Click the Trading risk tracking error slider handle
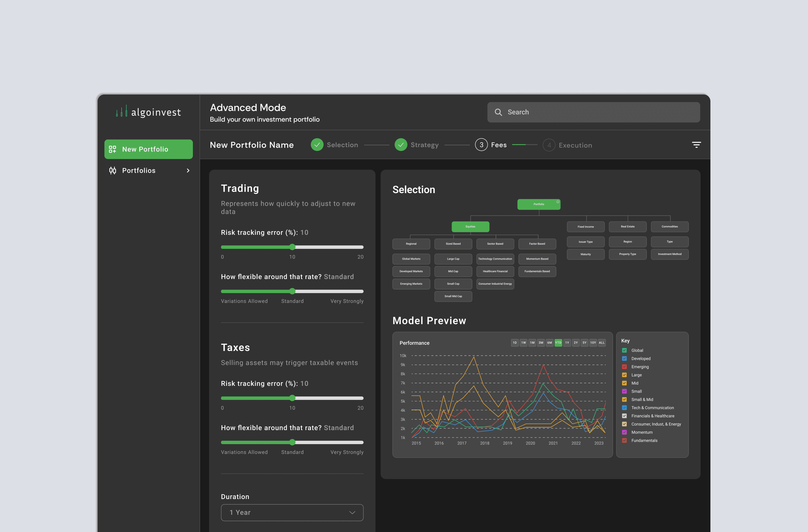Image resolution: width=808 pixels, height=532 pixels. 292,247
